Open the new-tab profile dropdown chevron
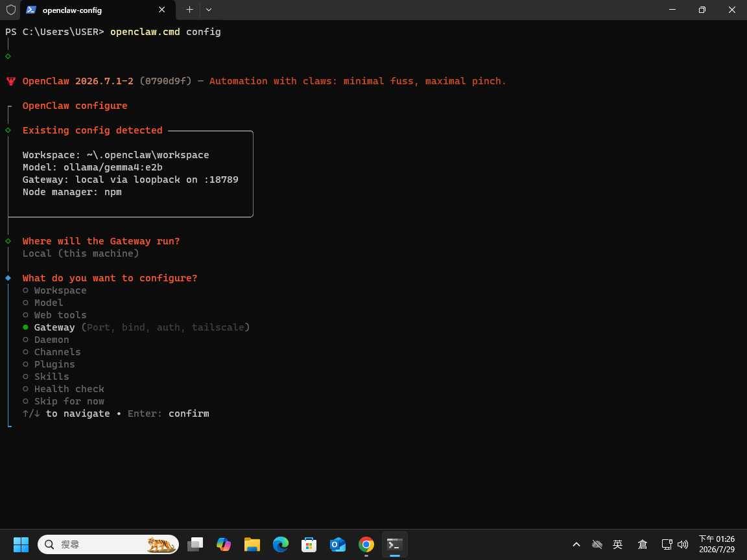 (x=209, y=10)
